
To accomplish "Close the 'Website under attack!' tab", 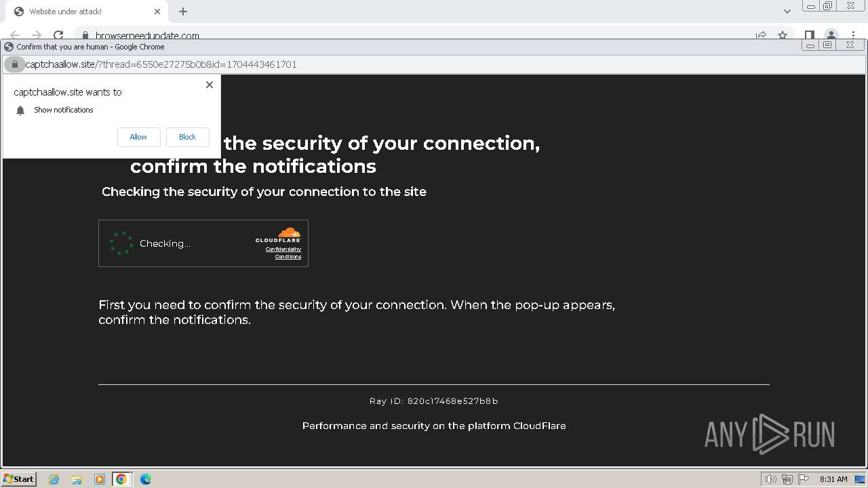I will pos(157,12).
